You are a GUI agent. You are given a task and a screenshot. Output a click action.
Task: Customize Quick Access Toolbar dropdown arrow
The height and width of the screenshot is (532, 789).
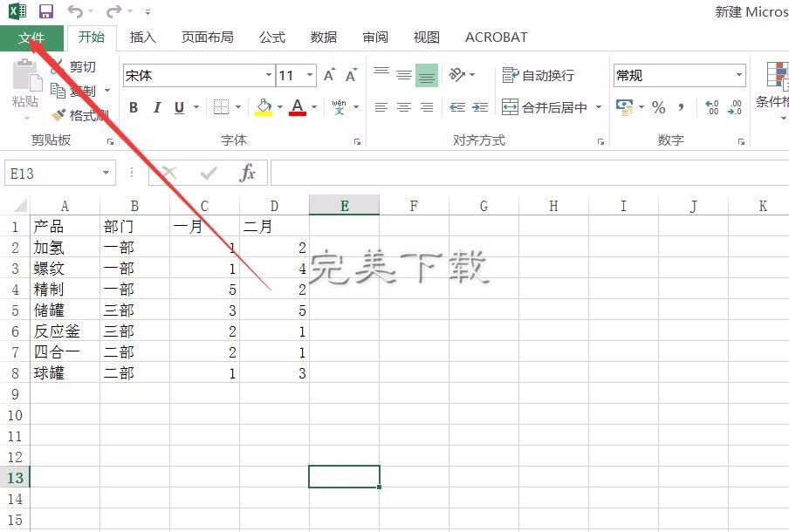(148, 11)
